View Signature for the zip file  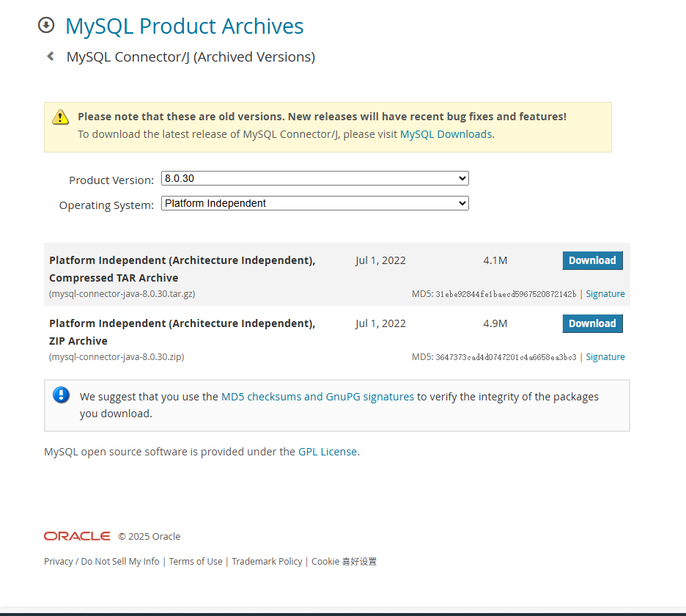click(x=605, y=357)
